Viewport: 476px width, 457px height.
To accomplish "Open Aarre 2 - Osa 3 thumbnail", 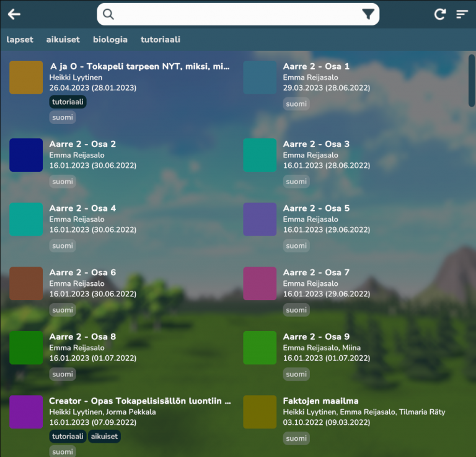I will (x=260, y=155).
